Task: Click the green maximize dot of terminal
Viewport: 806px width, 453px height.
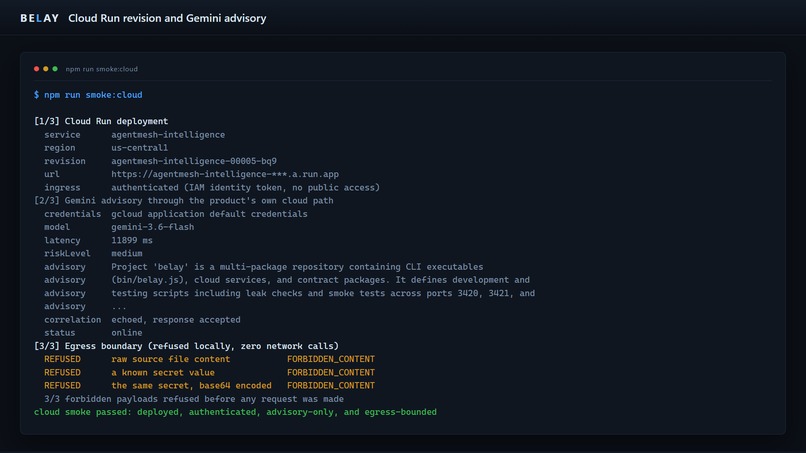Action: 55,69
